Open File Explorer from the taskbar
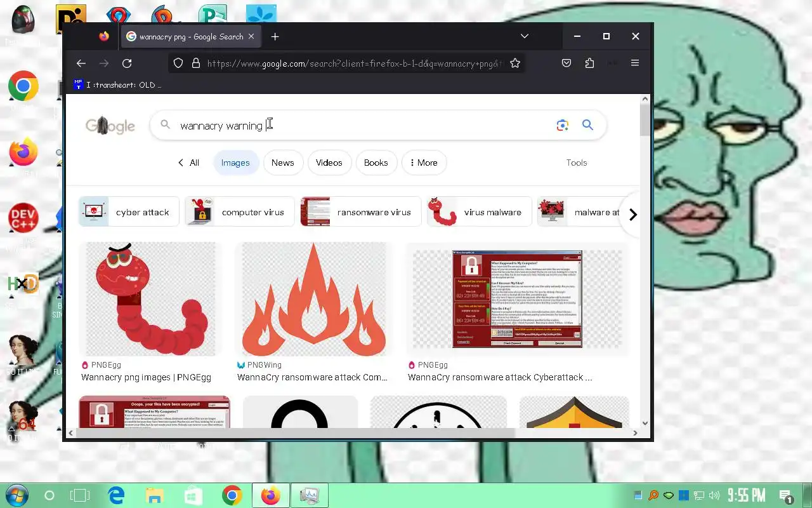 pyautogui.click(x=154, y=496)
